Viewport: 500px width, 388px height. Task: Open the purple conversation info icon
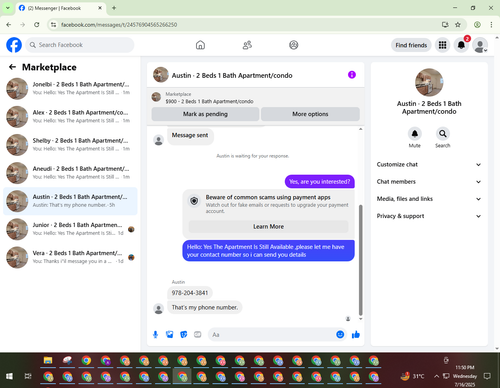point(352,75)
